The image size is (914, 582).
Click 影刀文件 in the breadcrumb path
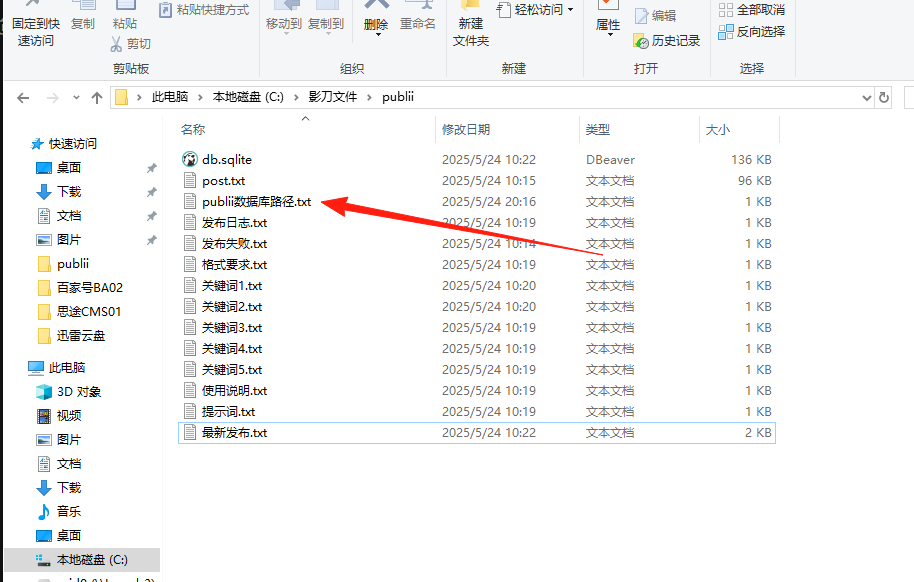[x=330, y=97]
